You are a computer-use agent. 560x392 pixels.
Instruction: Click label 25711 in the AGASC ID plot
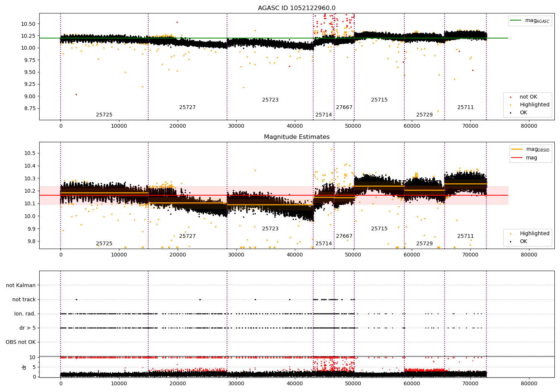(x=466, y=108)
